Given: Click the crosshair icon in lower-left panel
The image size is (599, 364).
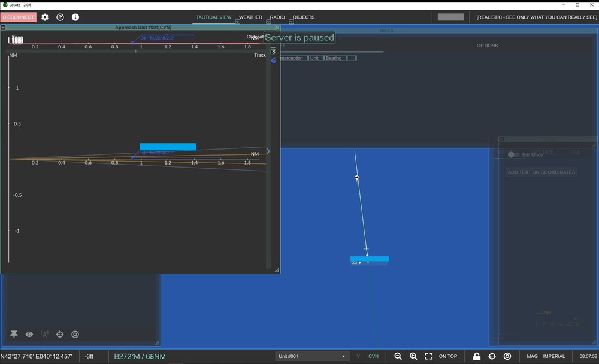Looking at the screenshot, I should pos(60,334).
